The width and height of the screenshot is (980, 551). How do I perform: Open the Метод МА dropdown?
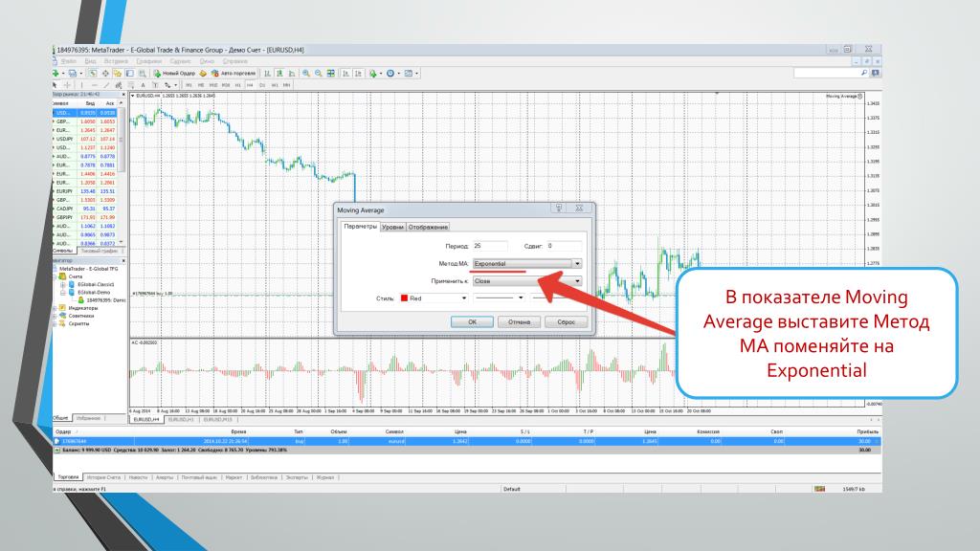pyautogui.click(x=527, y=264)
